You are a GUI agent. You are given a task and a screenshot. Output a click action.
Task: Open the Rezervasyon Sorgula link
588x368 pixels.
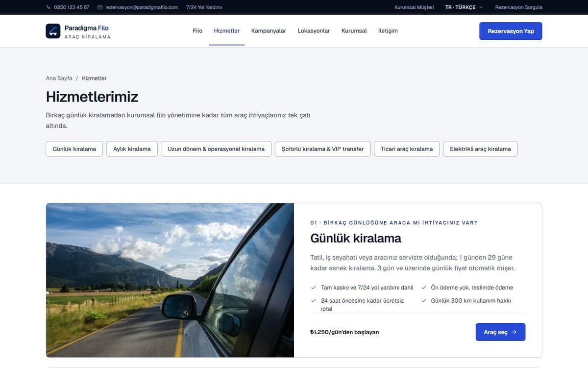click(x=519, y=7)
